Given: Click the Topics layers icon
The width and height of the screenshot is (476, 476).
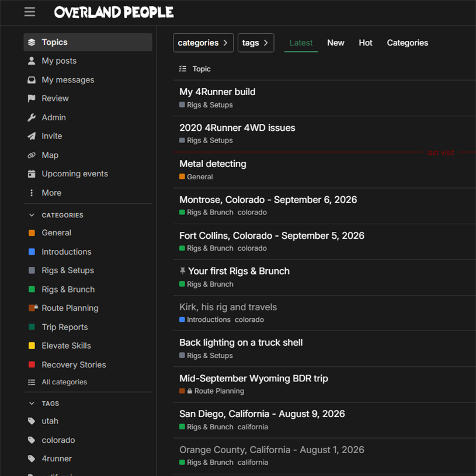Looking at the screenshot, I should (32, 42).
